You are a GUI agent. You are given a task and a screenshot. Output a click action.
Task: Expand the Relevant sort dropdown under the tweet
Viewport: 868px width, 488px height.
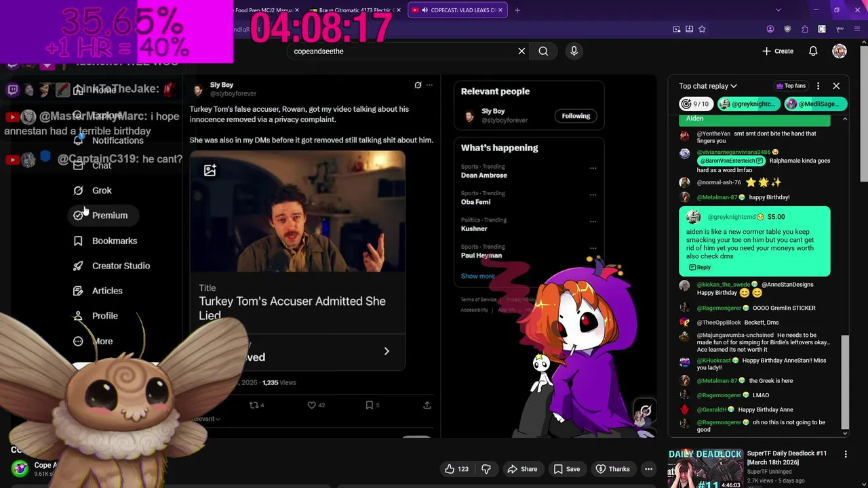coord(205,419)
